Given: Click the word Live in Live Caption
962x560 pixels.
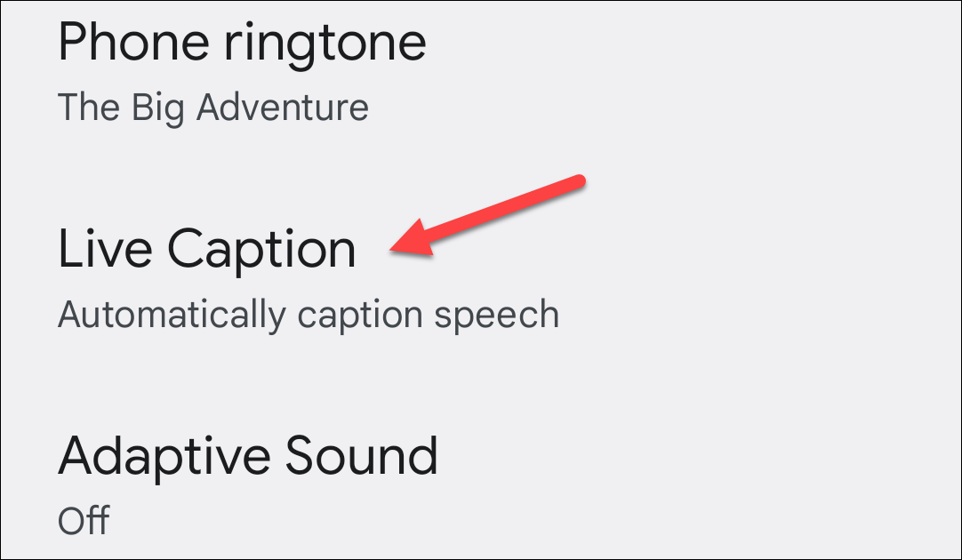Looking at the screenshot, I should 105,250.
